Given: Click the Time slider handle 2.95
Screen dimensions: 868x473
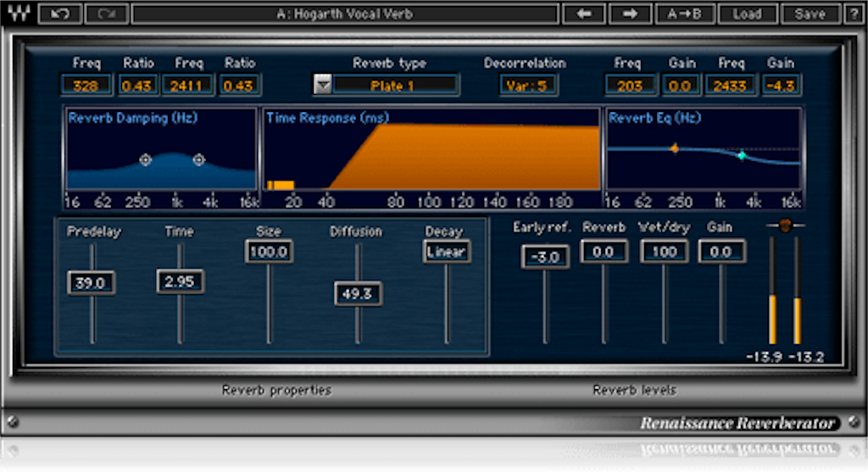Looking at the screenshot, I should point(180,281).
